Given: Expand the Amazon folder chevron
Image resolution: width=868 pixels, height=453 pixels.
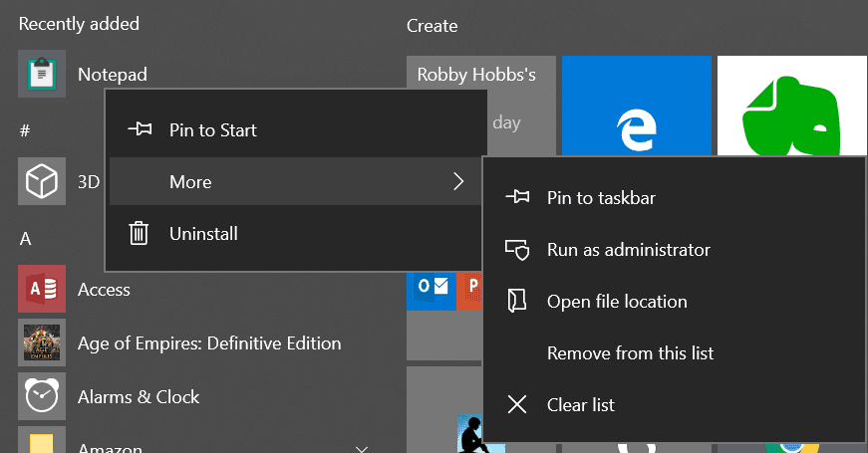Looking at the screenshot, I should pos(362,449).
